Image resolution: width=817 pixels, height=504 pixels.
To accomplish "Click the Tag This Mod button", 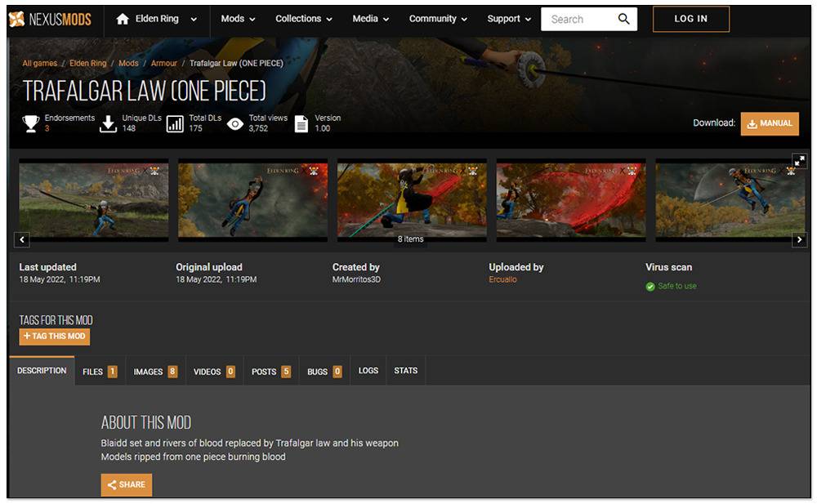I will pyautogui.click(x=54, y=337).
